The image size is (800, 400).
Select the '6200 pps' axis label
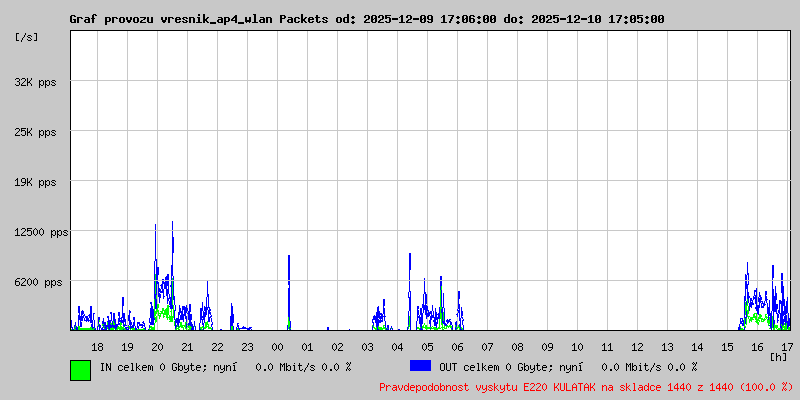pyautogui.click(x=39, y=282)
